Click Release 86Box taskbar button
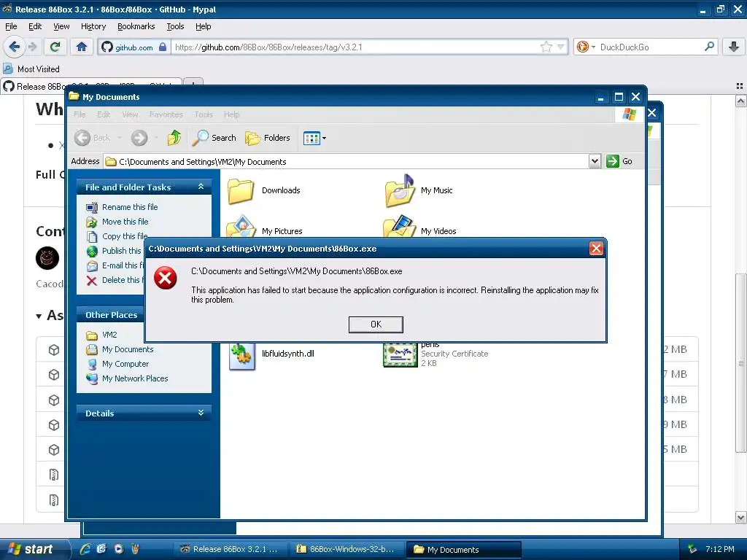 click(231, 549)
